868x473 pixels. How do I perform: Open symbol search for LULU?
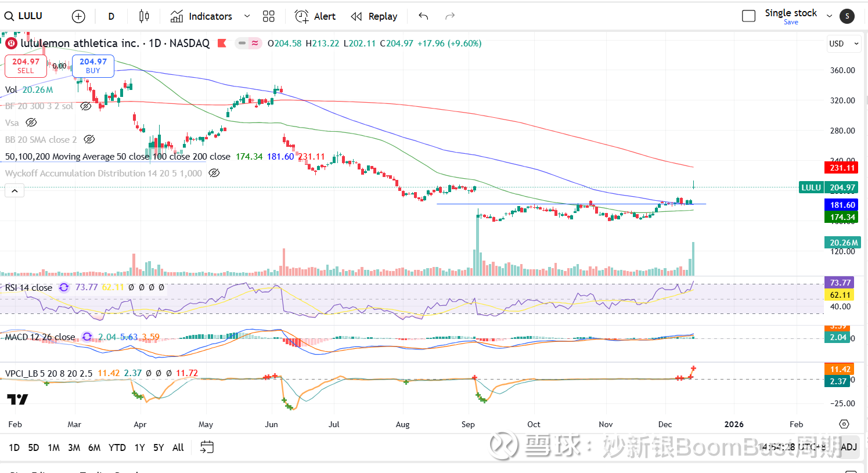[x=24, y=16]
